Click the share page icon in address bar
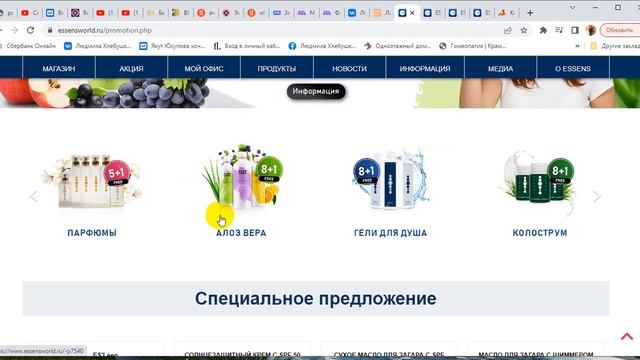This screenshot has height=360, width=640. click(508, 30)
